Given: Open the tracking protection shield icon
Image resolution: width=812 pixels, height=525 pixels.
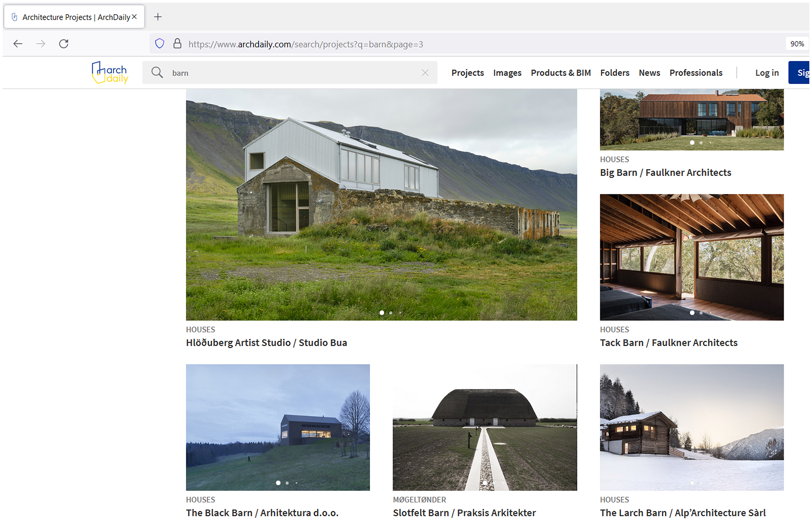Looking at the screenshot, I should point(160,44).
